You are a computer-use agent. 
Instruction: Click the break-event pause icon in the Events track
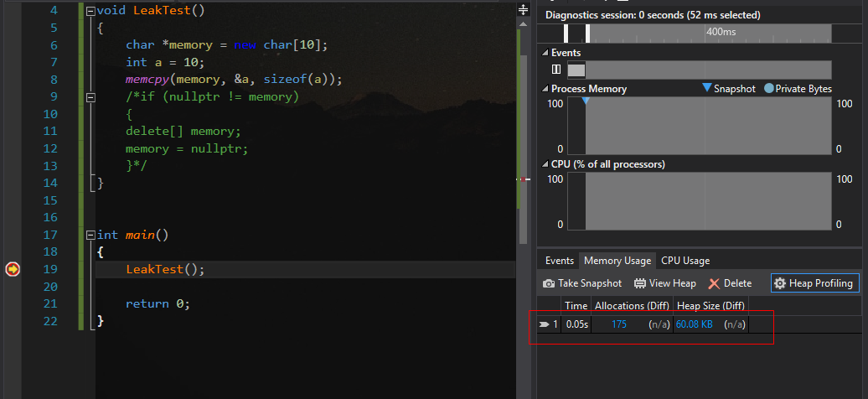click(556, 70)
